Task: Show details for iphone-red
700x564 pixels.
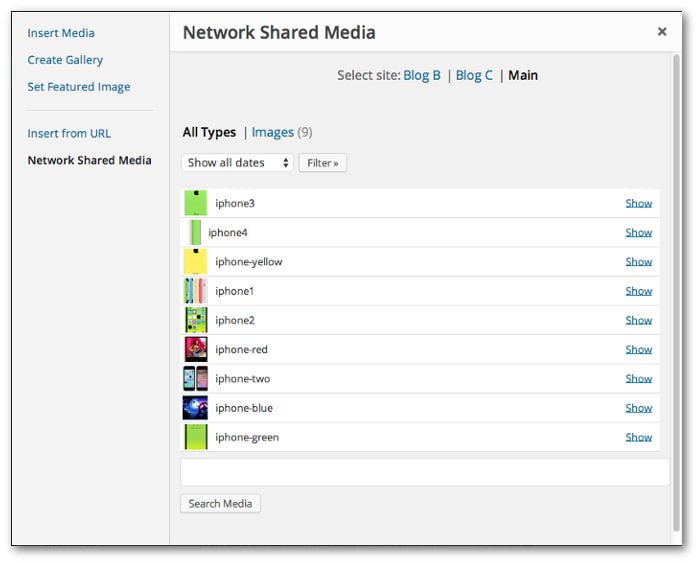Action: (x=639, y=349)
